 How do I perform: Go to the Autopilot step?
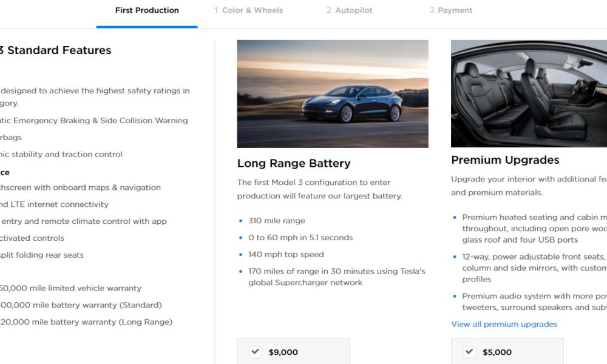(349, 10)
